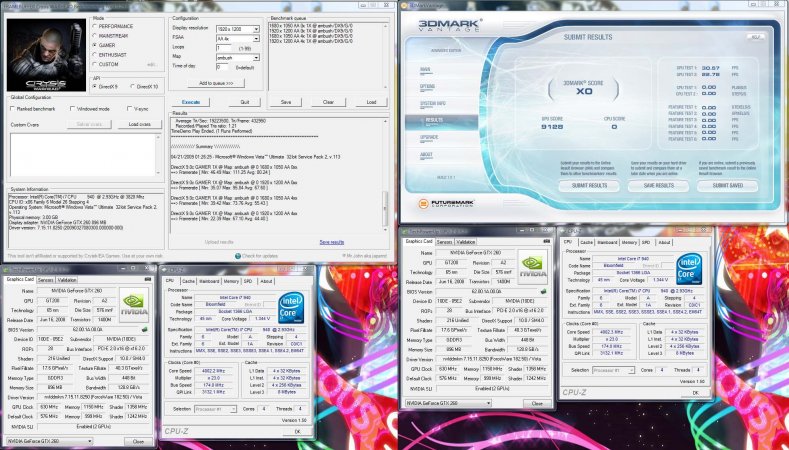Open SYSTEM INFO in the 3DMark Vantage sidebar
789x450 pixels.
[434, 104]
